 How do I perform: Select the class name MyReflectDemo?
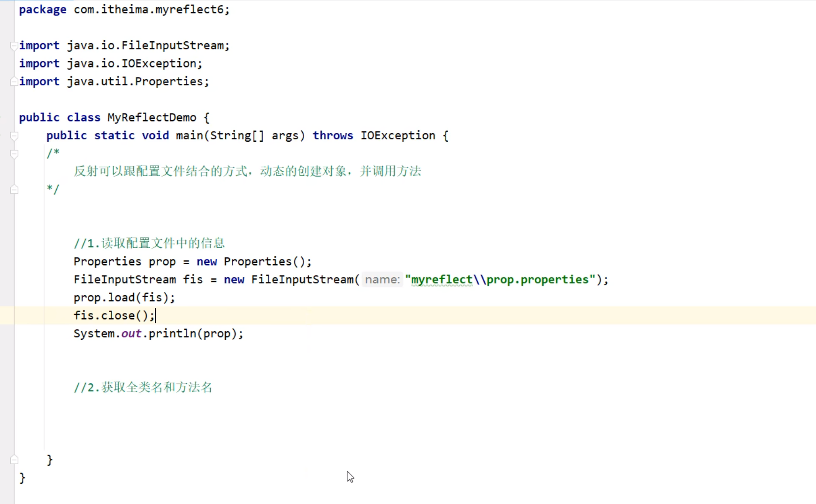pyautogui.click(x=151, y=117)
